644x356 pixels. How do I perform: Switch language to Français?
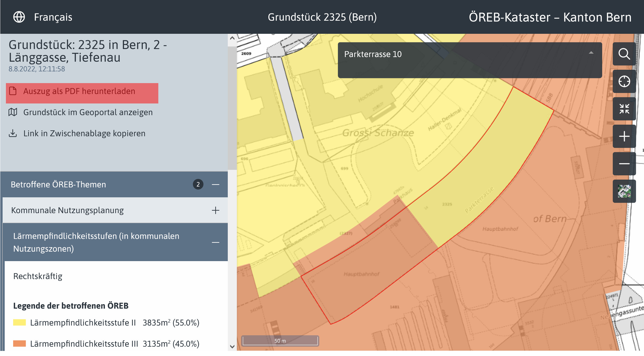tap(53, 17)
